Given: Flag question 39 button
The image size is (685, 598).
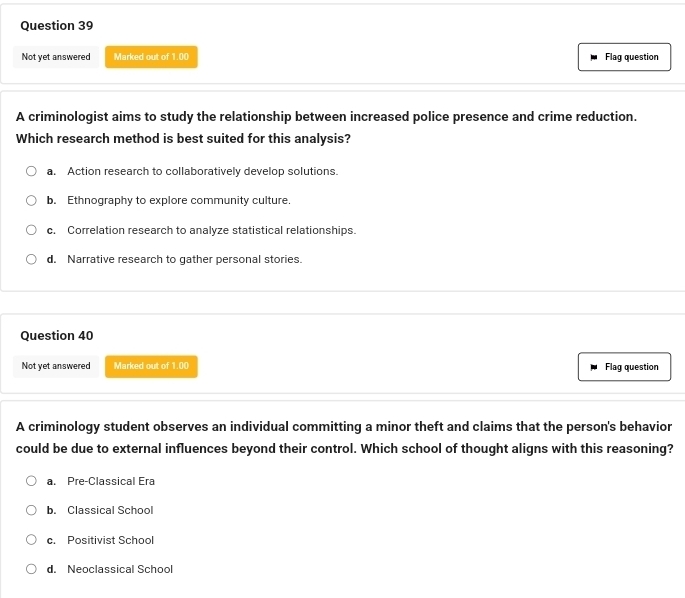Looking at the screenshot, I should [x=624, y=57].
